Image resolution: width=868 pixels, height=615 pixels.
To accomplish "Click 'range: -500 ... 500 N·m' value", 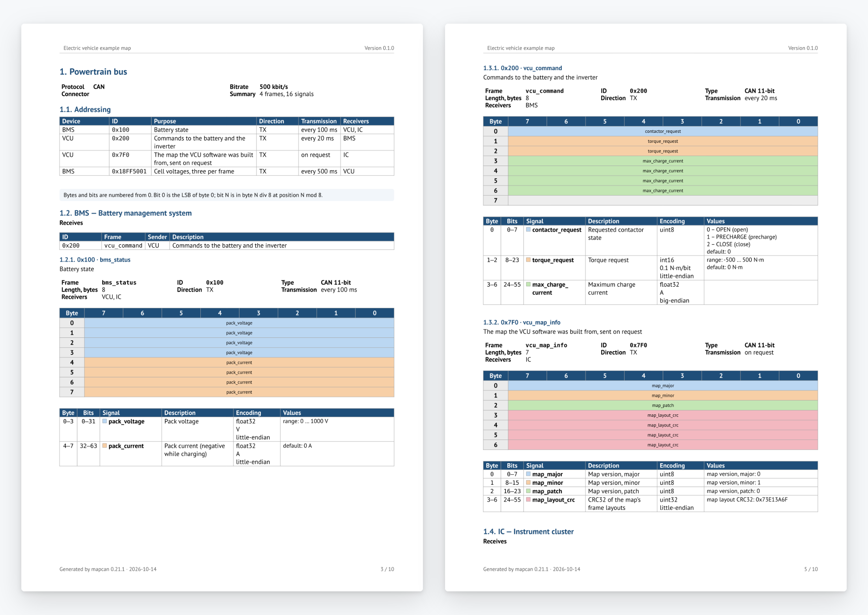I will 735,260.
